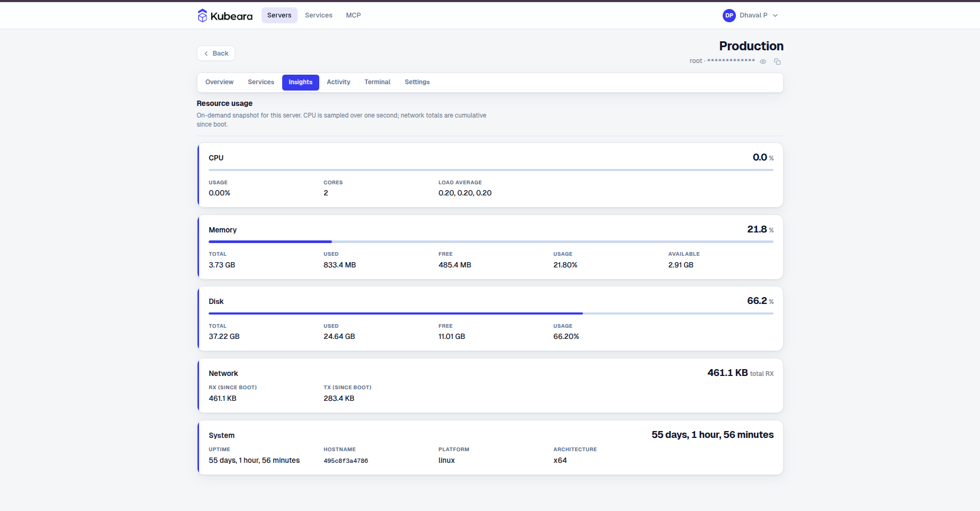Open the Terminal tab

(377, 82)
